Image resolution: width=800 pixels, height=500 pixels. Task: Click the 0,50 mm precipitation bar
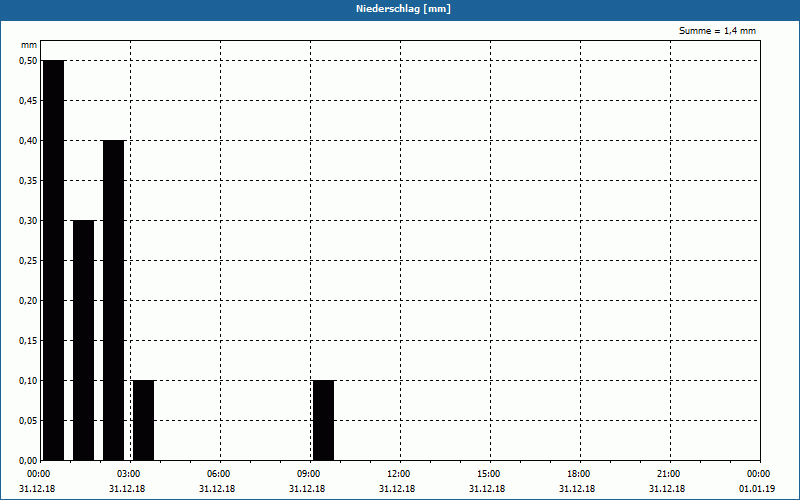pyautogui.click(x=54, y=260)
